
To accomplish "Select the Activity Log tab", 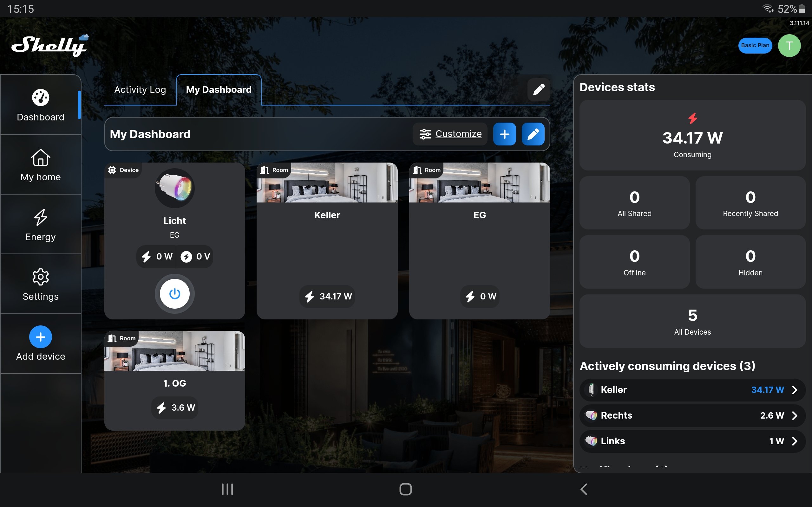I will click(x=140, y=90).
